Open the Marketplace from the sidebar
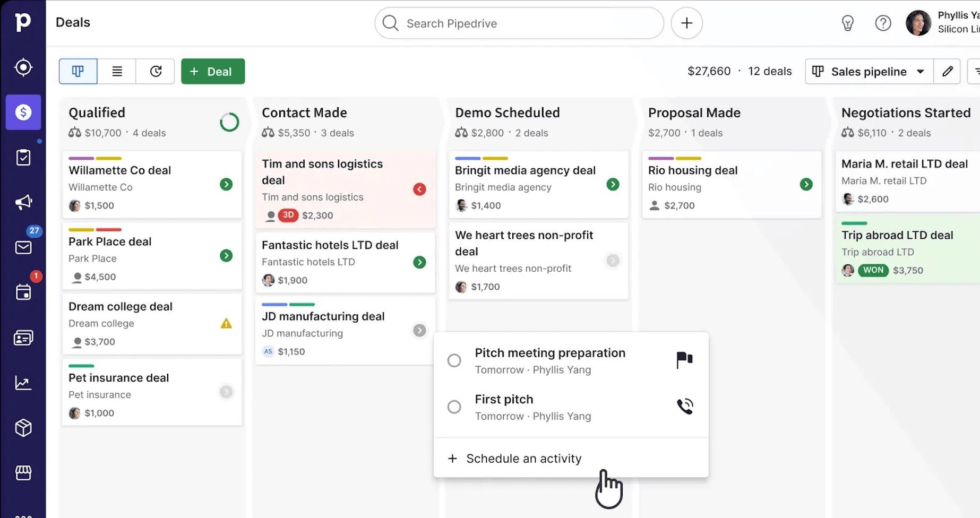Screen dimensions: 980x518 pos(23,473)
